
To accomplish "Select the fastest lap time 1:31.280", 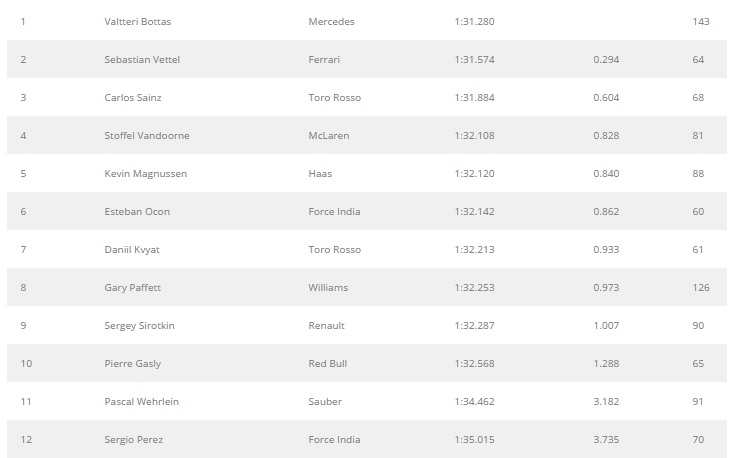I will 474,22.
